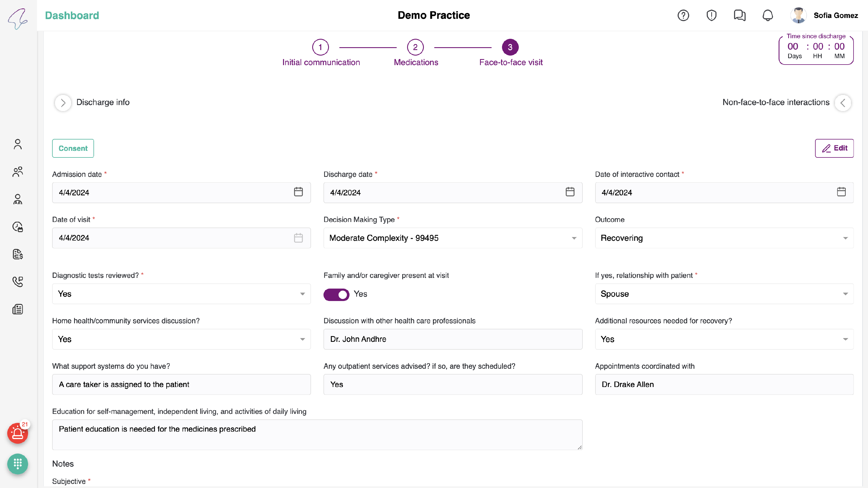Click the red alarm alert badge icon
Screen dimensions: 868x488
(x=18, y=433)
